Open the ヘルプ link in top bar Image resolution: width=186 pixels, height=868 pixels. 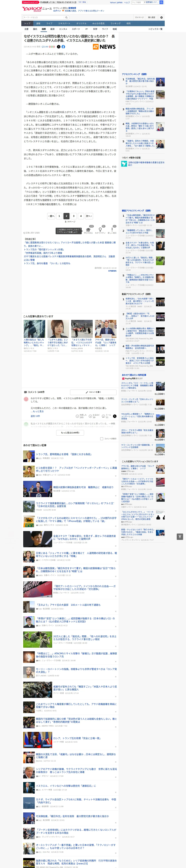point(127,2)
